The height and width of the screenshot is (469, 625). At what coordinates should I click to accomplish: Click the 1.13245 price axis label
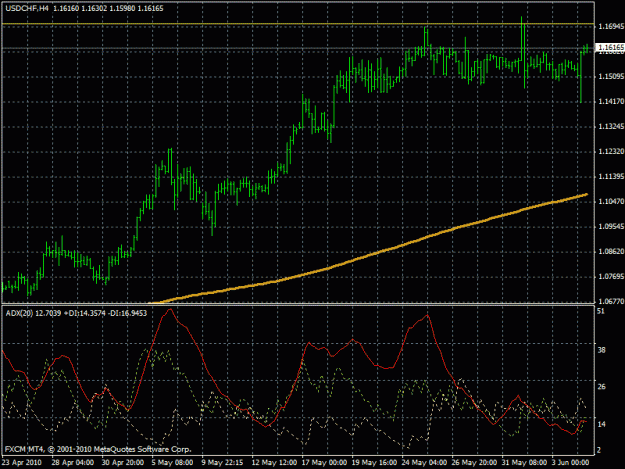point(610,126)
